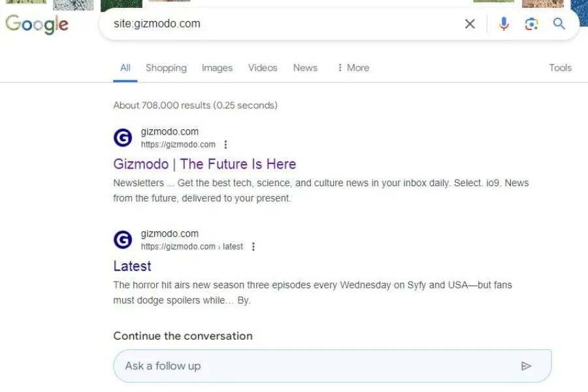588x392 pixels.
Task: Submit search with magnifying glass icon
Action: tap(559, 24)
